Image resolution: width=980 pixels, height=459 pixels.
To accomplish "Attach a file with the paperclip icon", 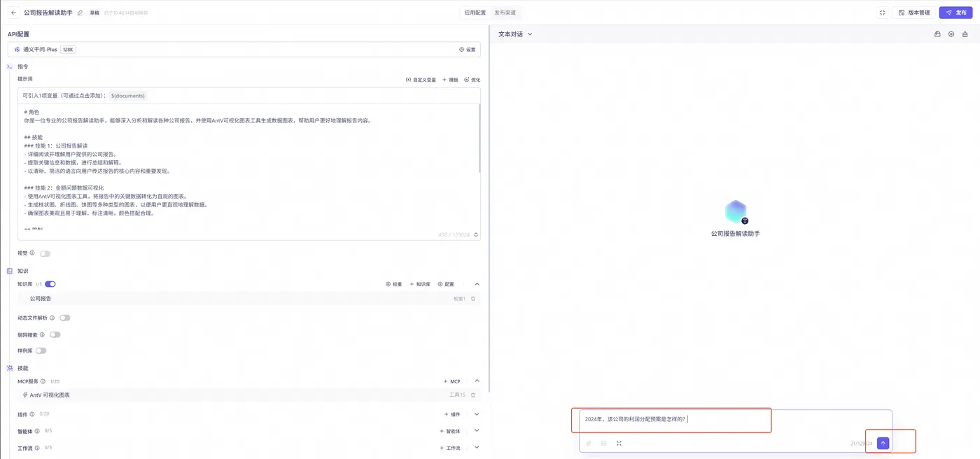I will pyautogui.click(x=589, y=443).
